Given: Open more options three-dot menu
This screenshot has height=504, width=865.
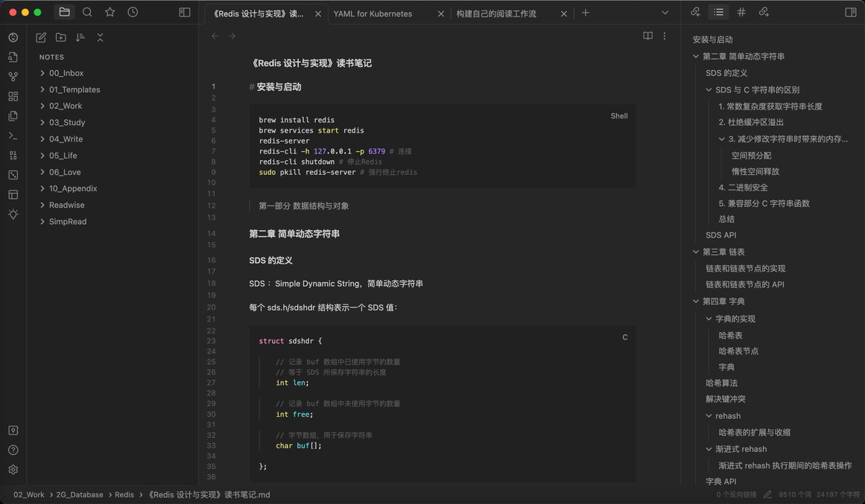Looking at the screenshot, I should (664, 36).
